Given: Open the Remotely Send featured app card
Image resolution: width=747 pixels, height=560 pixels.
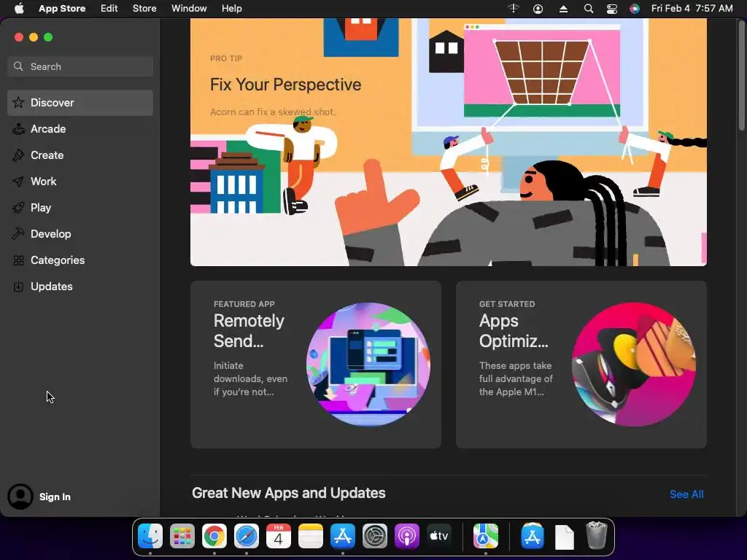Looking at the screenshot, I should pyautogui.click(x=316, y=365).
